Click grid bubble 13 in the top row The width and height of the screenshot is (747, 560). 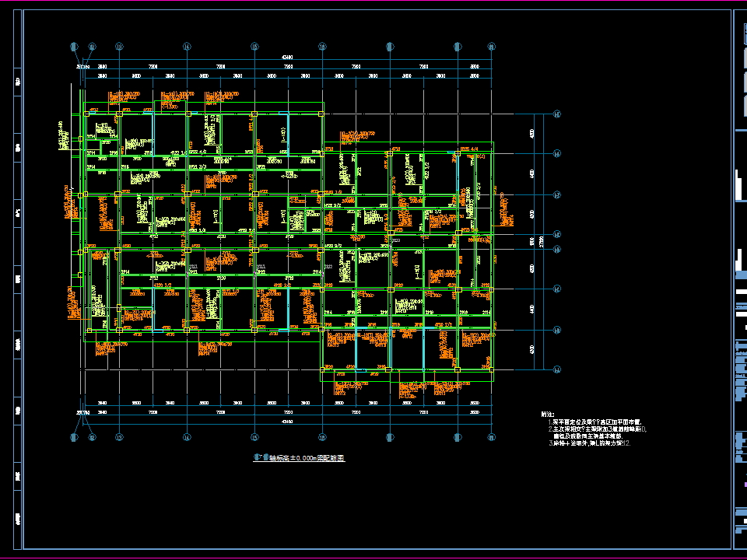point(119,47)
